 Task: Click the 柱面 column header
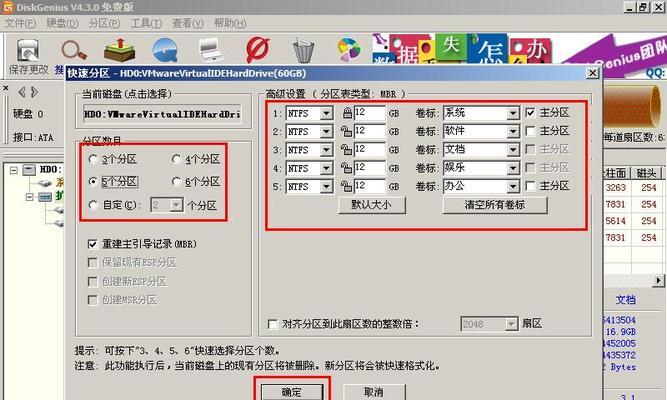click(616, 172)
